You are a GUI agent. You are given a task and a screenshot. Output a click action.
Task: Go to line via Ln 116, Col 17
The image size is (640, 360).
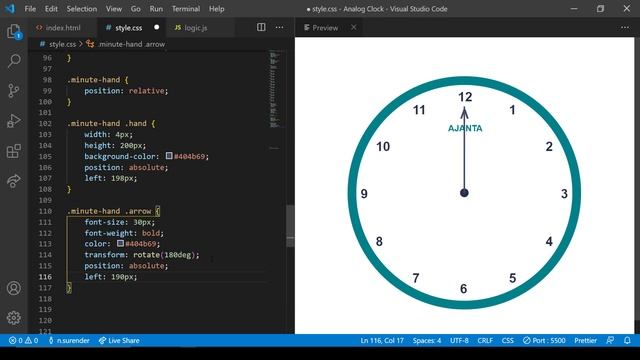382,340
